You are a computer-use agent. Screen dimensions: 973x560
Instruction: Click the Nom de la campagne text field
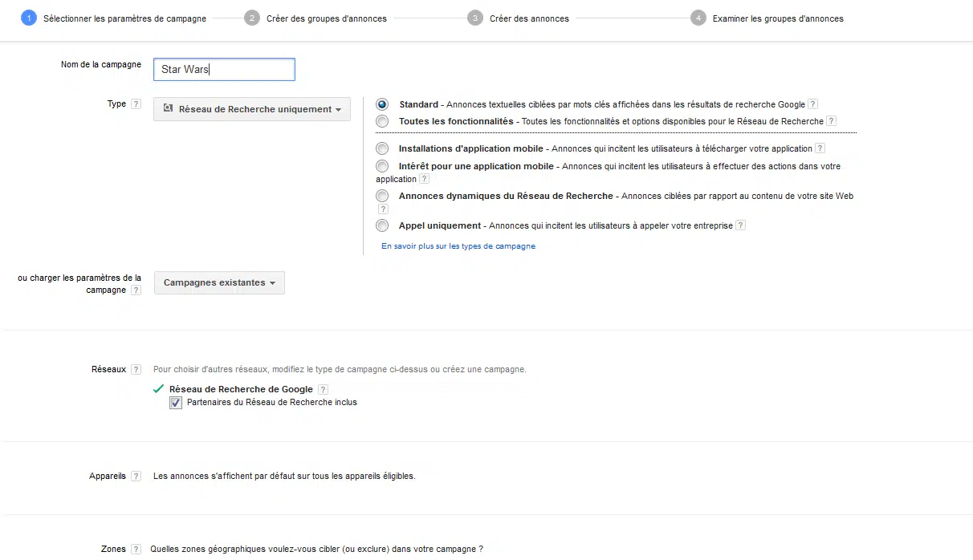(x=224, y=70)
